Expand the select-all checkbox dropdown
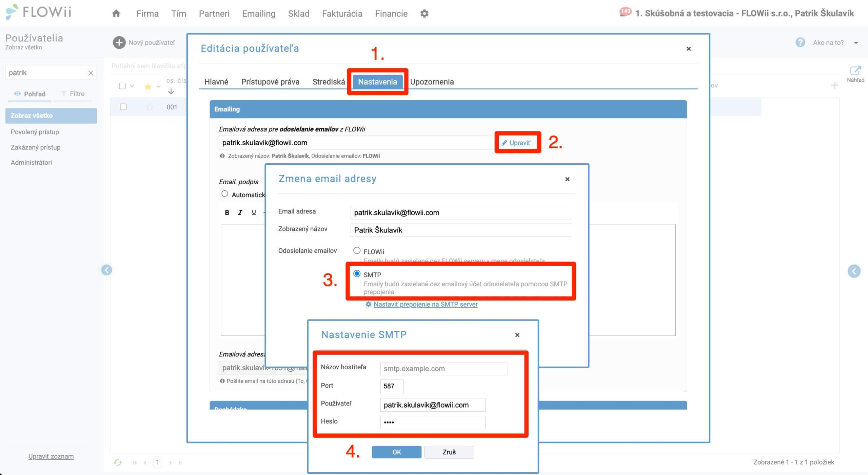Viewport: 868px width, 475px height. coord(132,86)
